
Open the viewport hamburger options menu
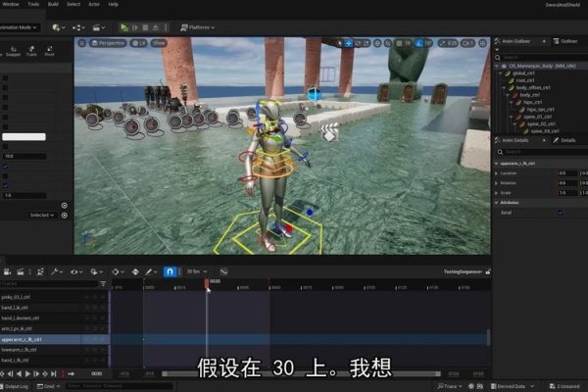point(82,43)
